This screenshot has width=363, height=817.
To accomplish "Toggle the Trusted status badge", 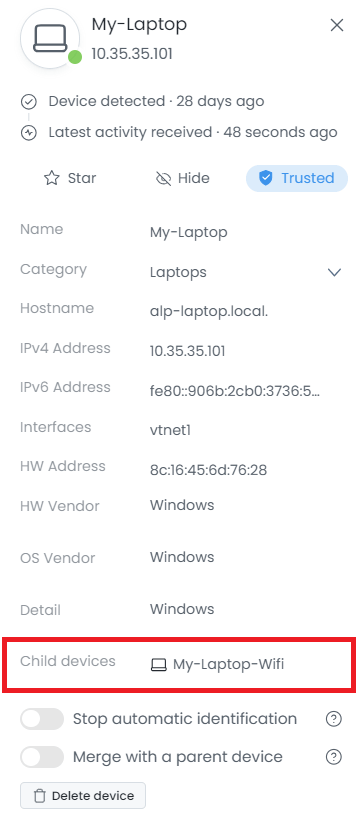I will pos(297,178).
